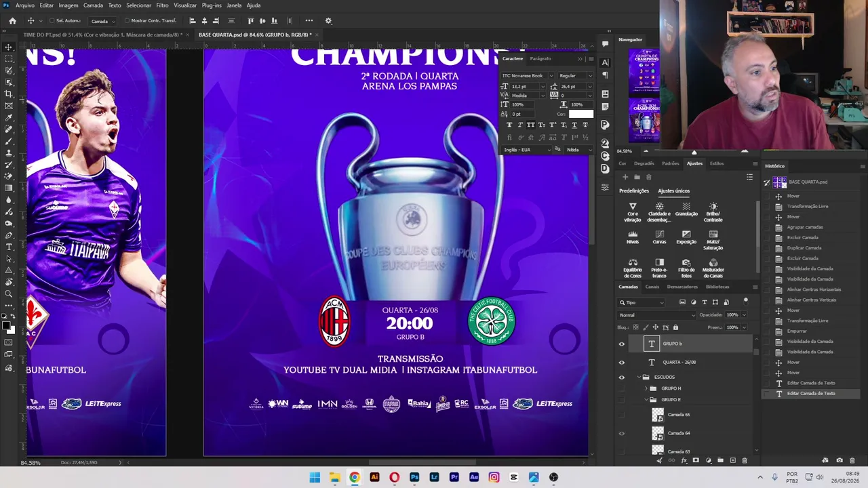Open the layer filter Tipo dropdown
The image size is (868, 488).
pyautogui.click(x=642, y=302)
